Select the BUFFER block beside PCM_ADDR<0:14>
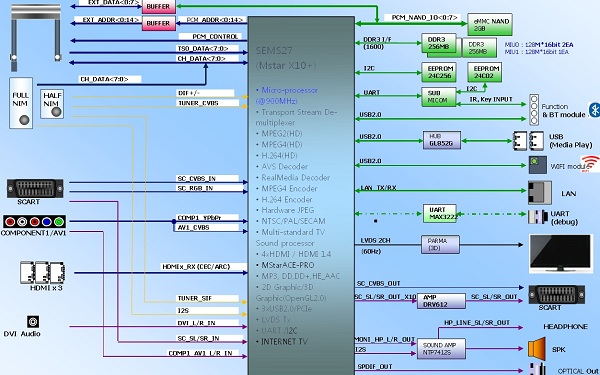Screen dimensions: 600x375 (159, 23)
